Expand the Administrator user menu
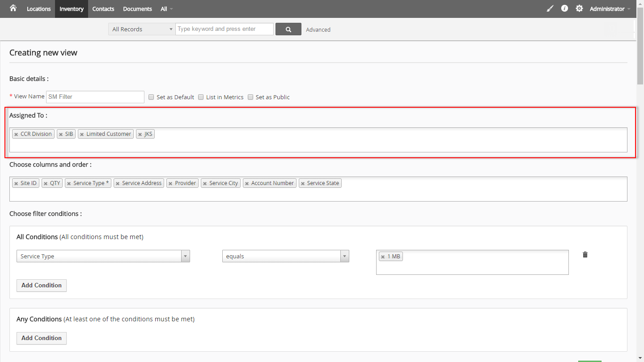The height and width of the screenshot is (362, 644). coord(610,9)
